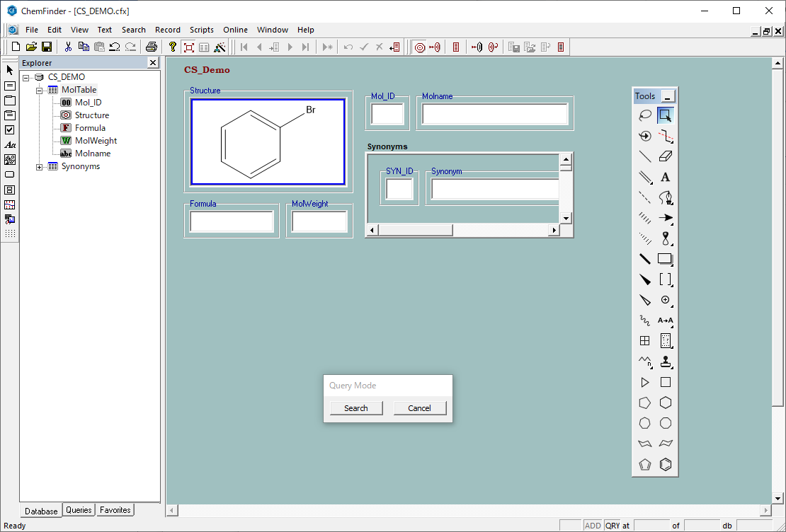Pick the Eraser tool
Viewport: 786px width, 532px height.
[x=665, y=156]
